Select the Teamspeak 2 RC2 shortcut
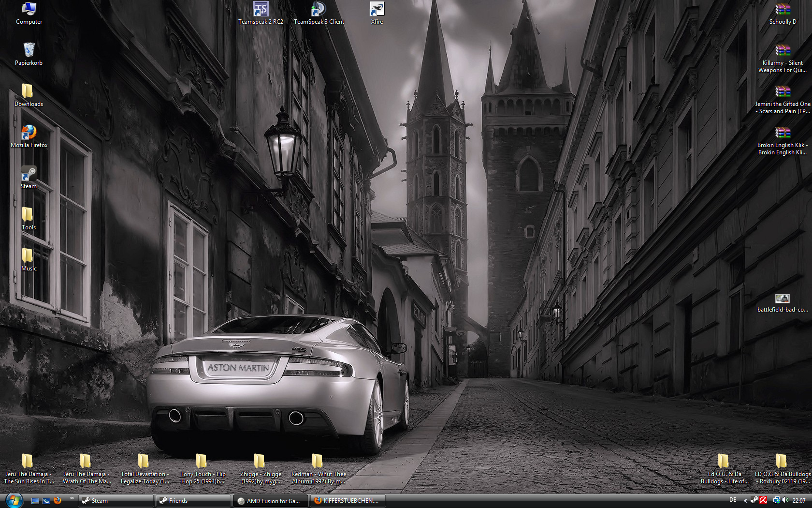Image resolution: width=812 pixels, height=508 pixels. click(261, 14)
